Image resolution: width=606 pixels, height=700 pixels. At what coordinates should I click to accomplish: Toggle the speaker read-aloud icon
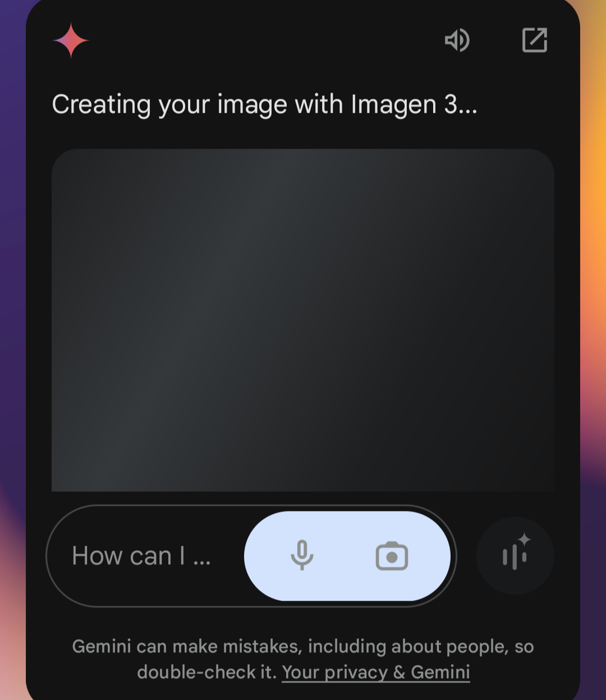457,40
